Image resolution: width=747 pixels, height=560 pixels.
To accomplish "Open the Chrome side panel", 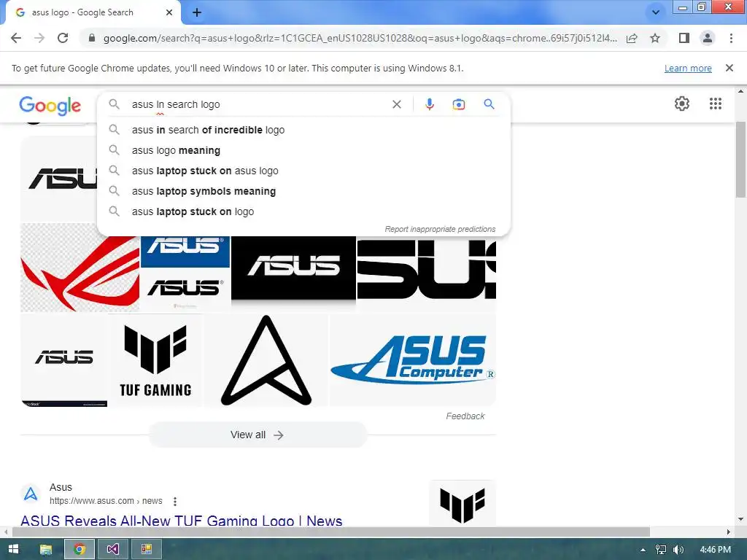I will coord(684,38).
